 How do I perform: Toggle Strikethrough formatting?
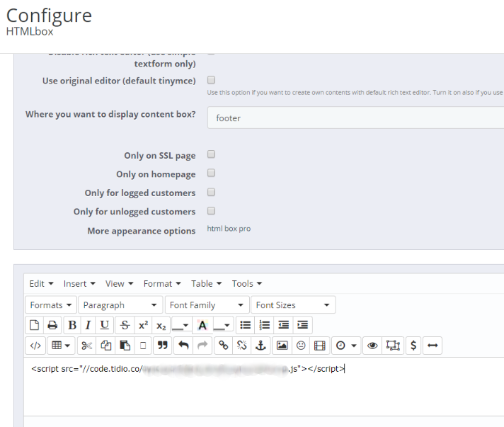click(x=125, y=325)
